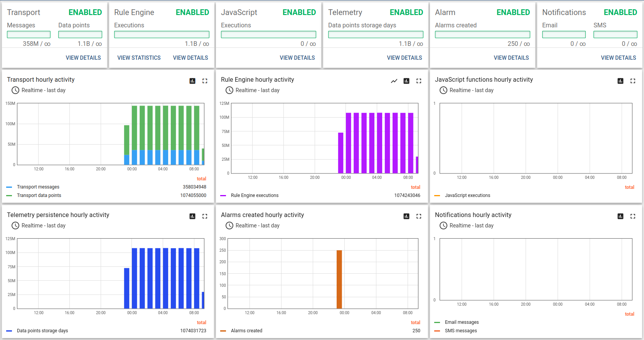Click line chart icon in Rule Engine widget
Screen dimensions: 644x340
click(x=394, y=81)
